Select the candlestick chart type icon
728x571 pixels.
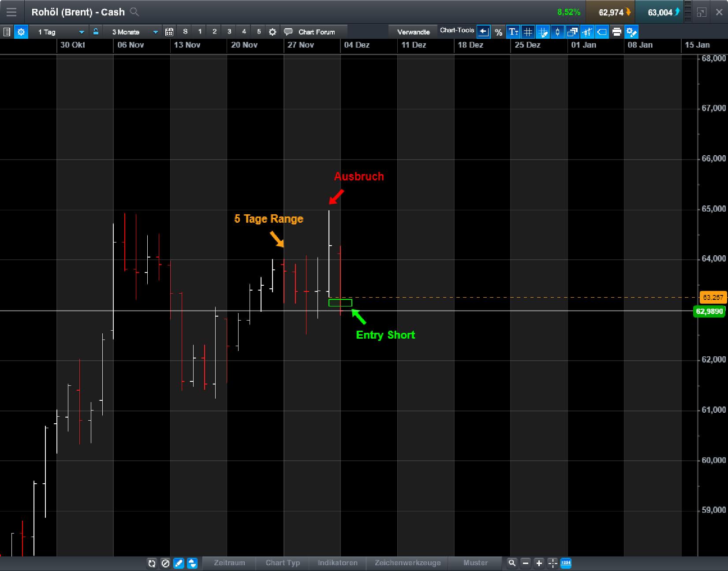click(557, 31)
